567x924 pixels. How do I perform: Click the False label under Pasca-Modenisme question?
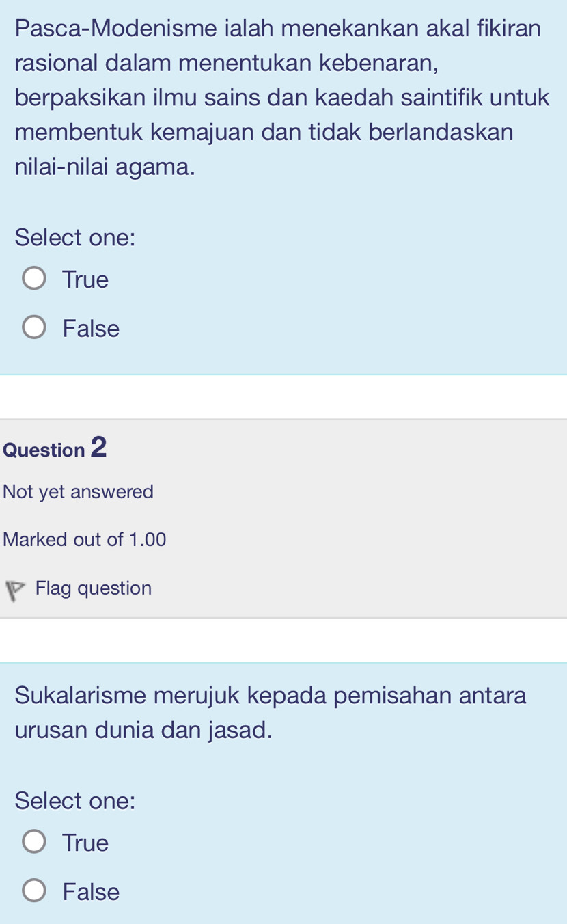91,329
